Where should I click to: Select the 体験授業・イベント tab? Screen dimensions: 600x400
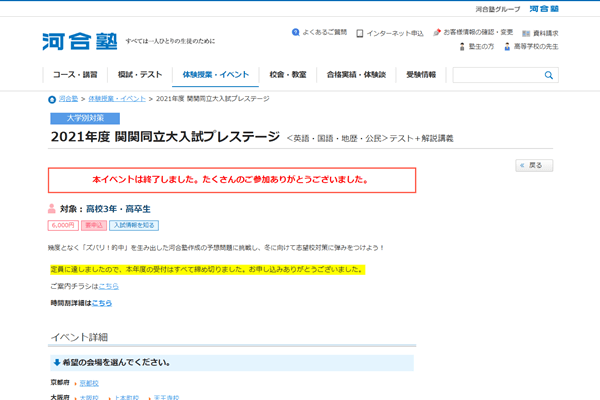pyautogui.click(x=215, y=75)
